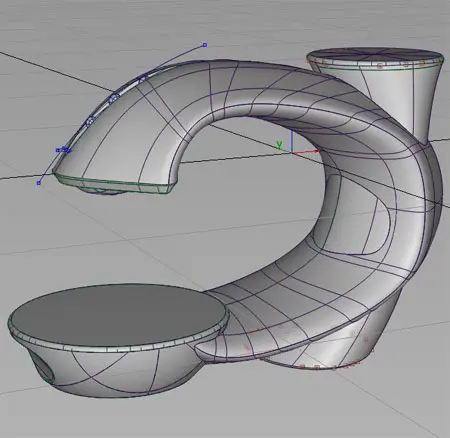Click the red X axis gizmo arrow
The width and height of the screenshot is (450, 438).
(306, 152)
